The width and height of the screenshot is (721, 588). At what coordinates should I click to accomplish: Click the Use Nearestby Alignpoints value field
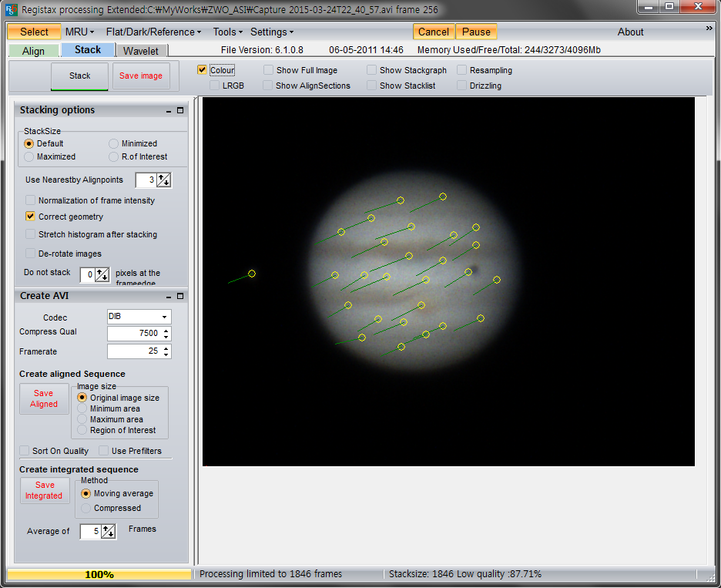click(x=146, y=180)
